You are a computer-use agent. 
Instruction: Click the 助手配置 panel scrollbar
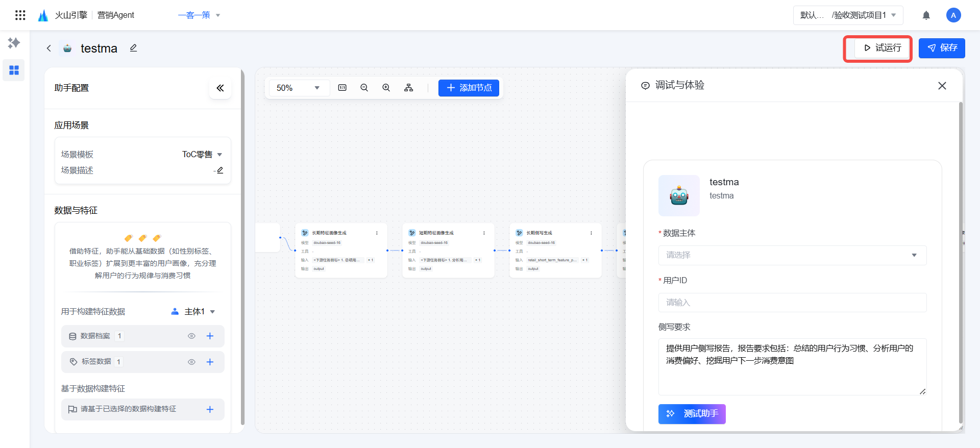coord(242,247)
